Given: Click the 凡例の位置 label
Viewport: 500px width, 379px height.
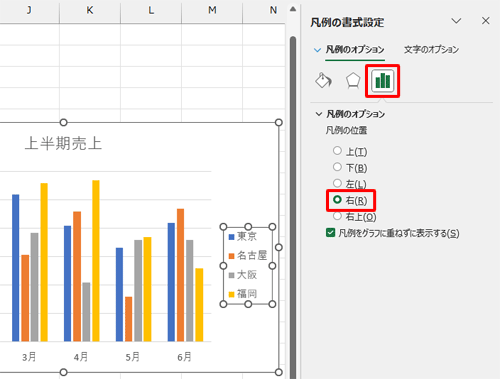Looking at the screenshot, I should tap(346, 130).
